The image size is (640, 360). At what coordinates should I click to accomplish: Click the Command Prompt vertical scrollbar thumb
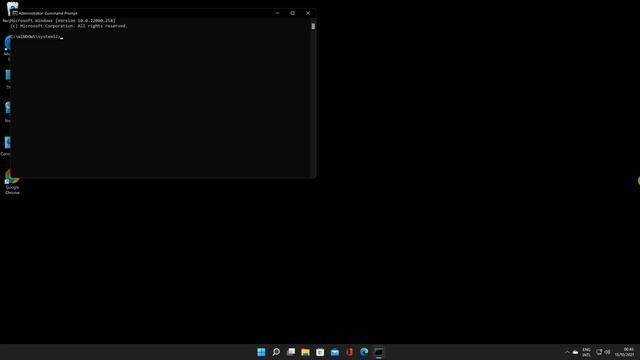313,27
